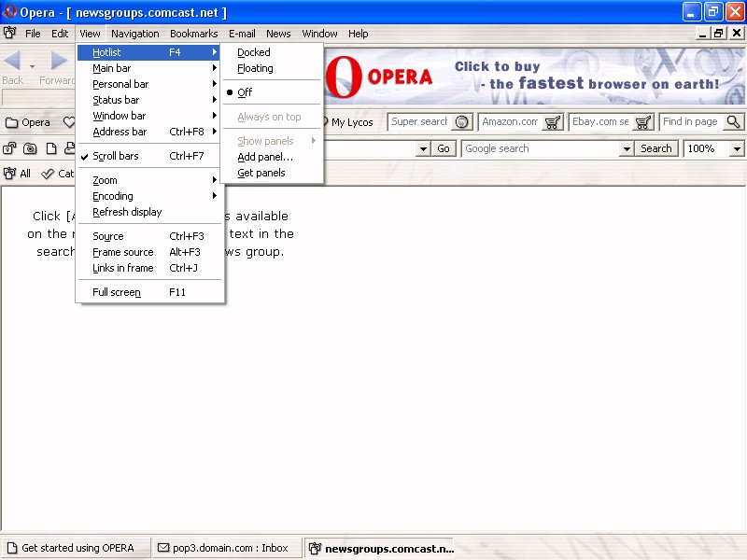Open the 100% zoom level dropdown
This screenshot has width=747, height=560.
point(737,148)
